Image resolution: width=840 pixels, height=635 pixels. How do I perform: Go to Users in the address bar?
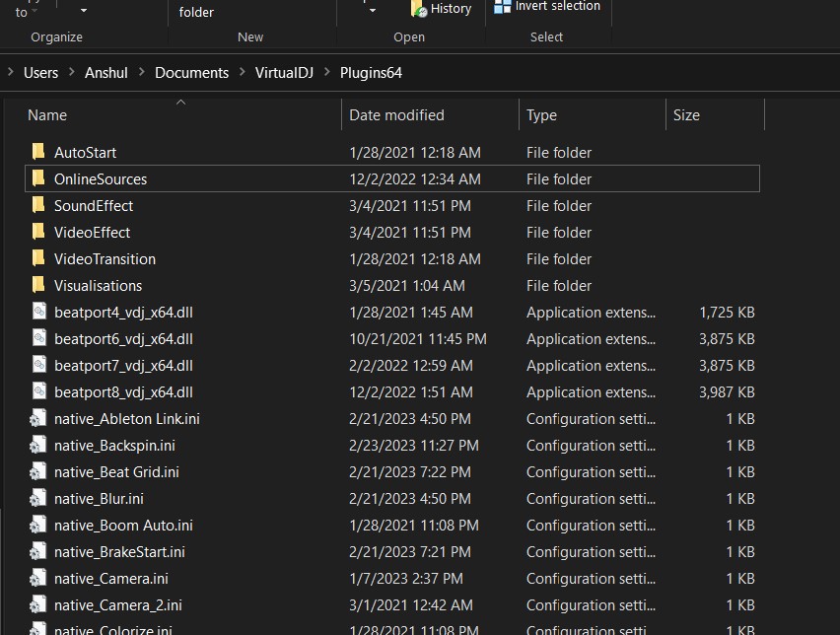pos(40,72)
